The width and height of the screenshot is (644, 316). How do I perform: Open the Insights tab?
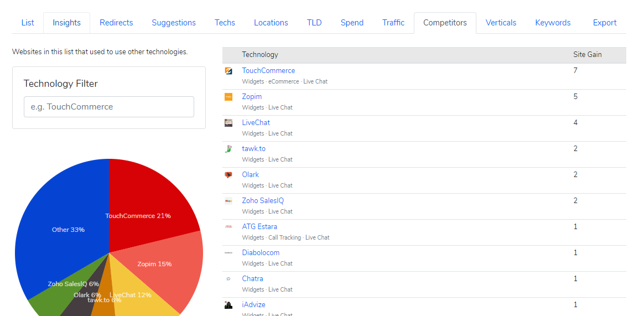66,23
